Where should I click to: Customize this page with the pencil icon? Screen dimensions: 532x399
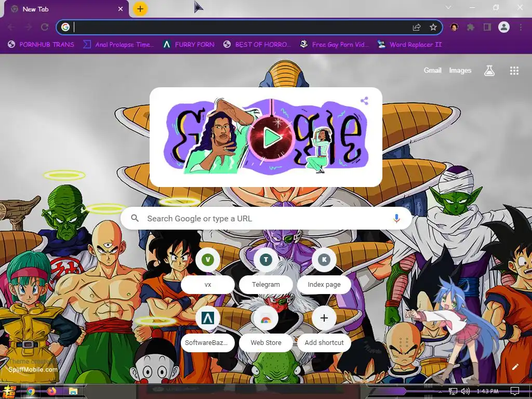(x=515, y=367)
